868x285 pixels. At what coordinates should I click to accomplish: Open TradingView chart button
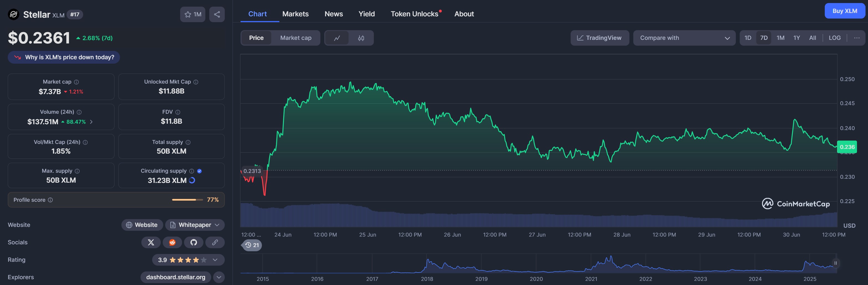tap(600, 38)
